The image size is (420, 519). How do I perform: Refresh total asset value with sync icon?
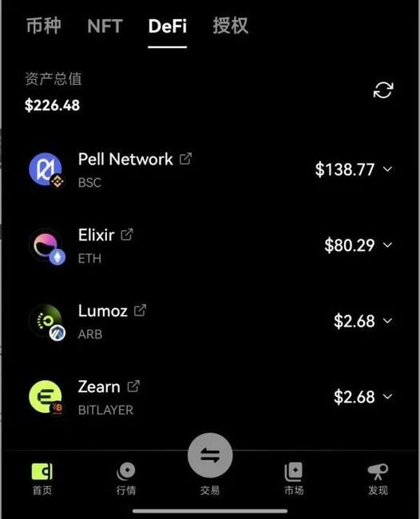point(383,90)
